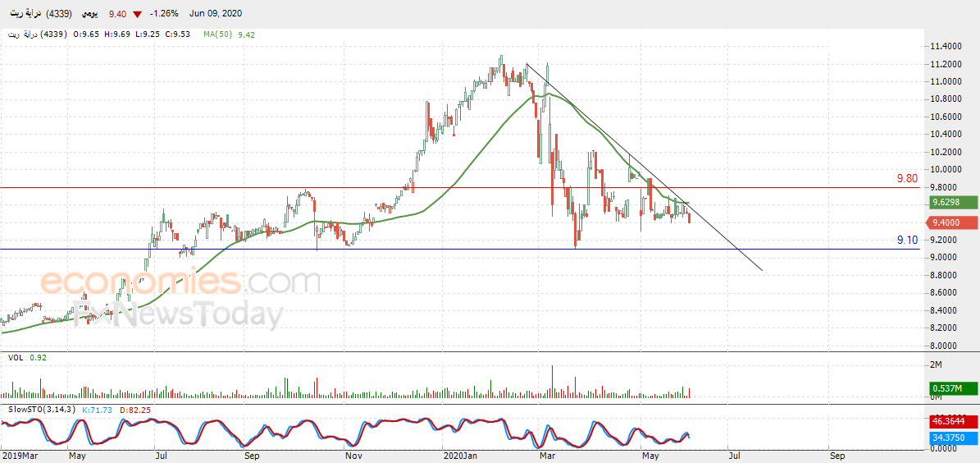Click the red down-triangle price change icon
980x463 pixels.
(137, 14)
